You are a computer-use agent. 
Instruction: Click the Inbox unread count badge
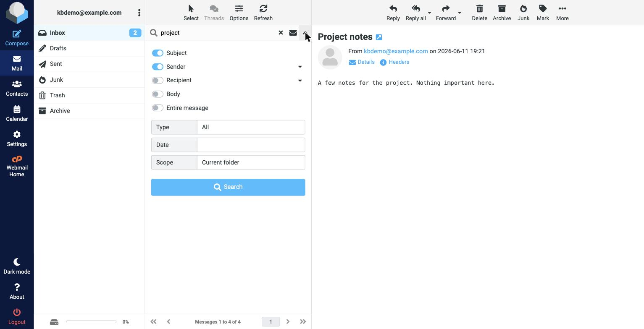pyautogui.click(x=135, y=33)
